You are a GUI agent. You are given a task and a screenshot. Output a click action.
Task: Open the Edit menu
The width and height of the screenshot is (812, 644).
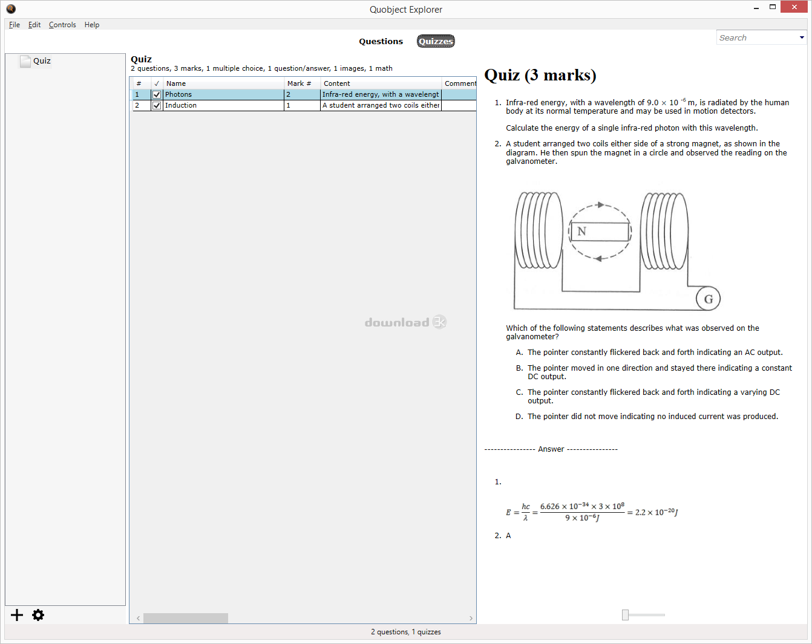coord(34,25)
